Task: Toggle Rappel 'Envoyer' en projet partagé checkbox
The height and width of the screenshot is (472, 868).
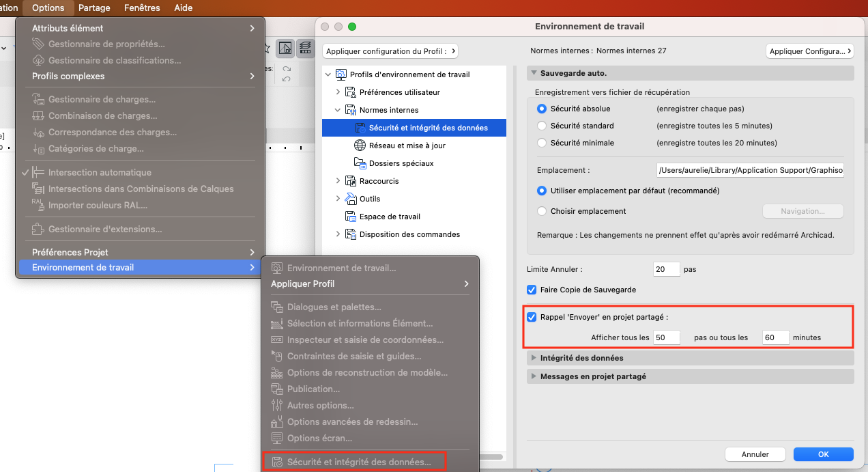Action: click(532, 317)
